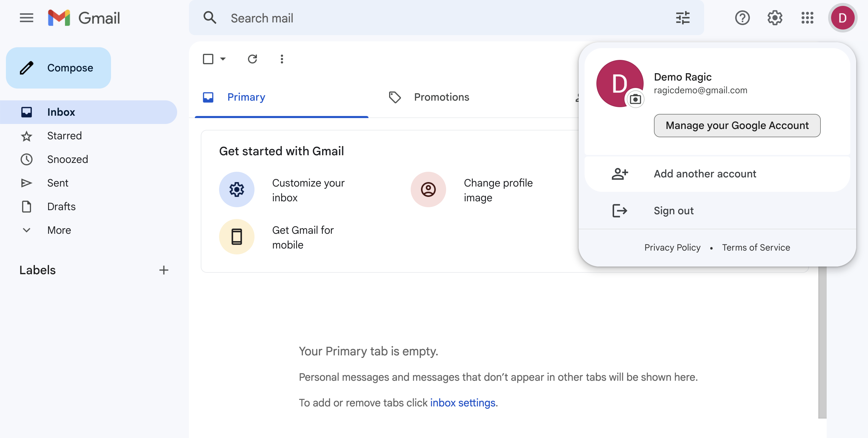This screenshot has height=438, width=868.
Task: Open the Inbox folder
Action: pyautogui.click(x=88, y=112)
